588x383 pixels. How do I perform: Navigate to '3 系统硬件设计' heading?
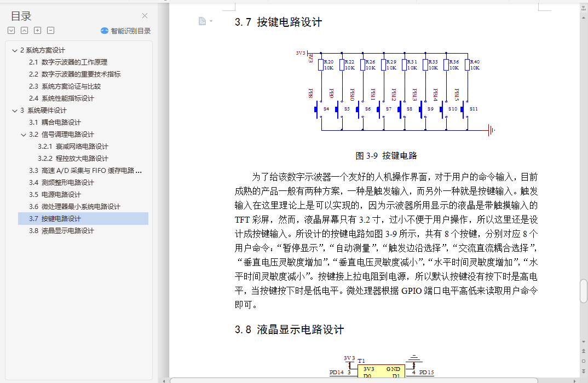[43, 111]
